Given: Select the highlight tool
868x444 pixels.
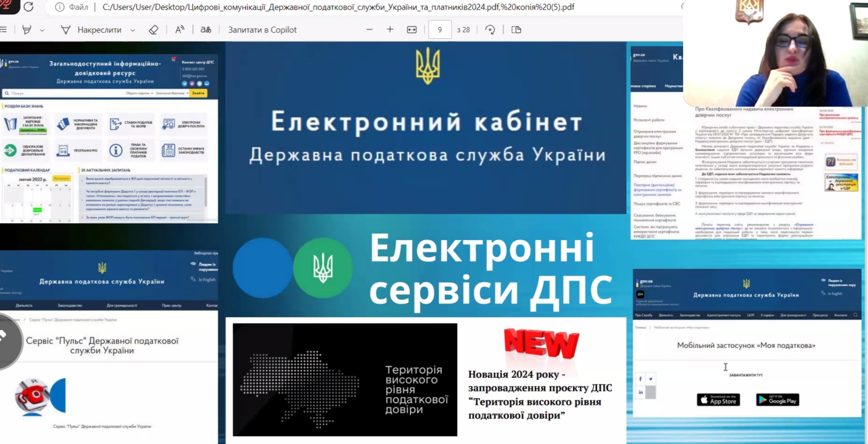Looking at the screenshot, I should (x=27, y=30).
